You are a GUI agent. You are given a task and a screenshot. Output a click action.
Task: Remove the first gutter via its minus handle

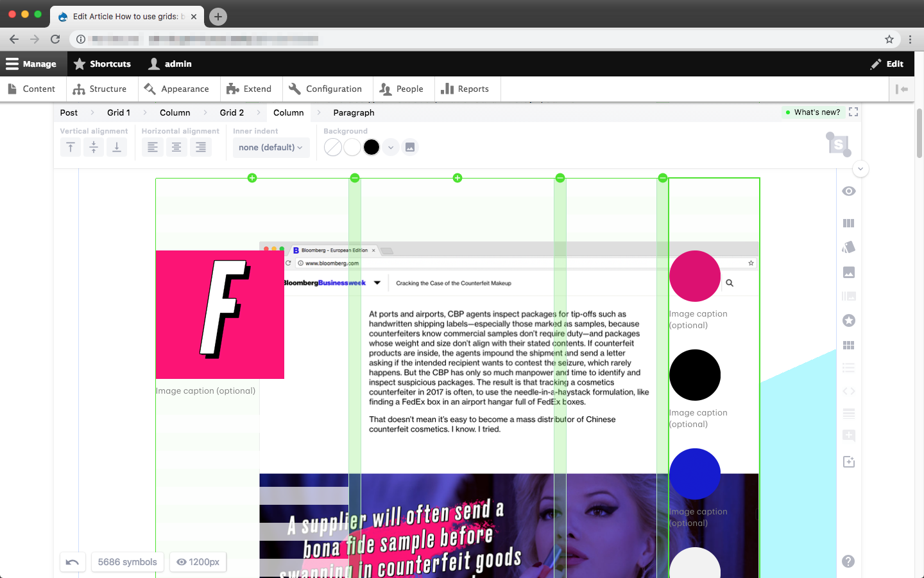point(355,178)
